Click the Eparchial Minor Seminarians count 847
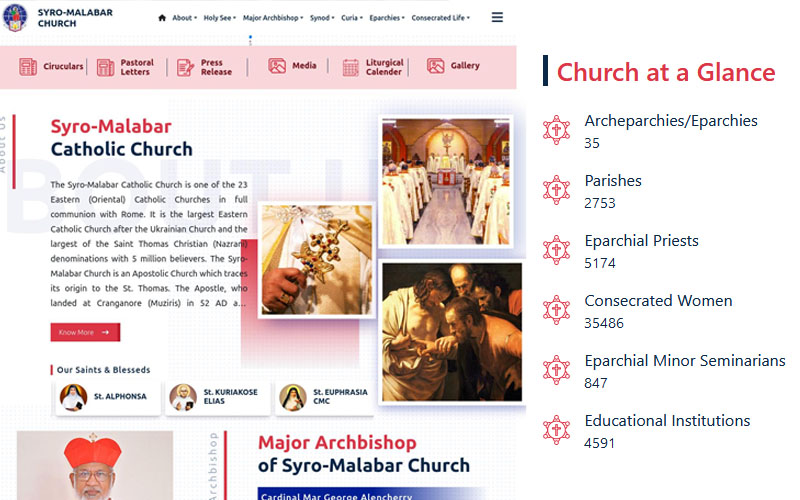The height and width of the screenshot is (500, 800). click(x=596, y=383)
